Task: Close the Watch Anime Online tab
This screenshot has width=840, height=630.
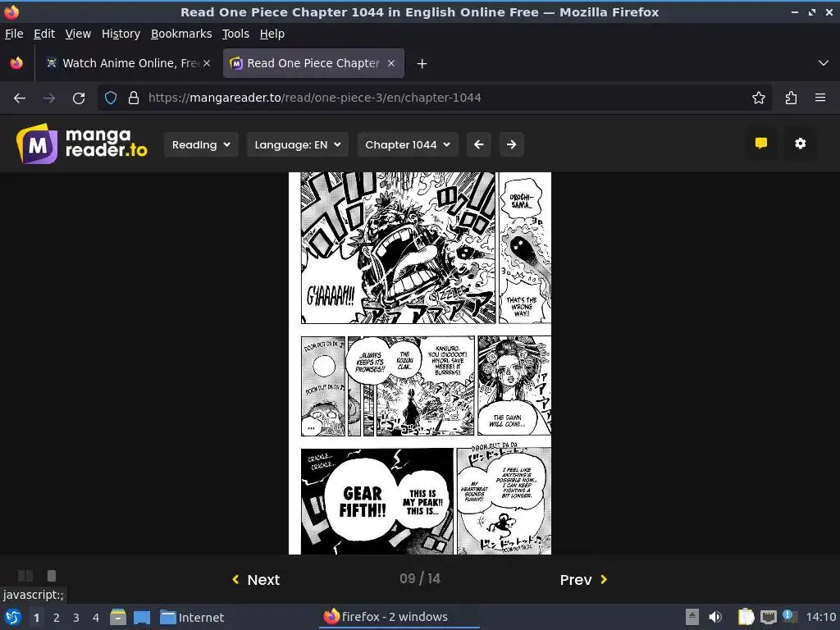Action: pos(207,63)
